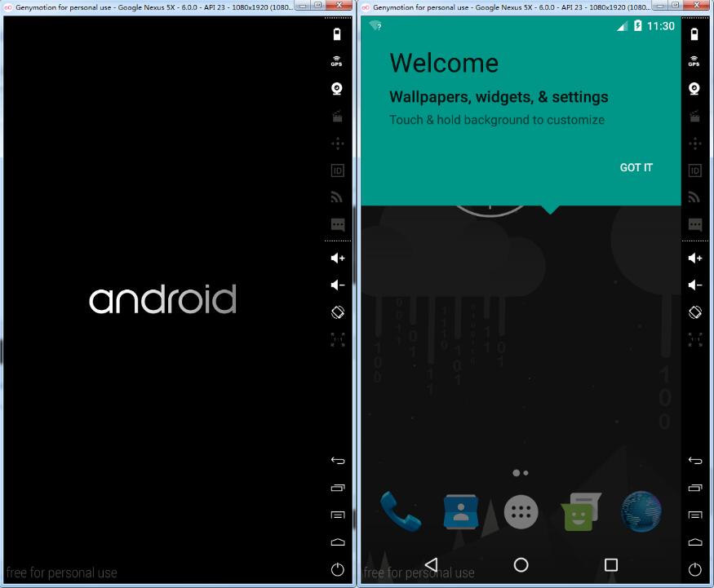The image size is (714, 588).
Task: Tap the Android recents square in the navigation bar
Action: tap(611, 565)
